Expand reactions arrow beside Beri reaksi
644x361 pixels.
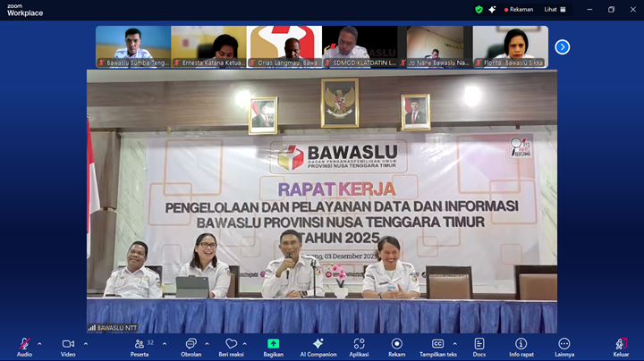coord(245,344)
